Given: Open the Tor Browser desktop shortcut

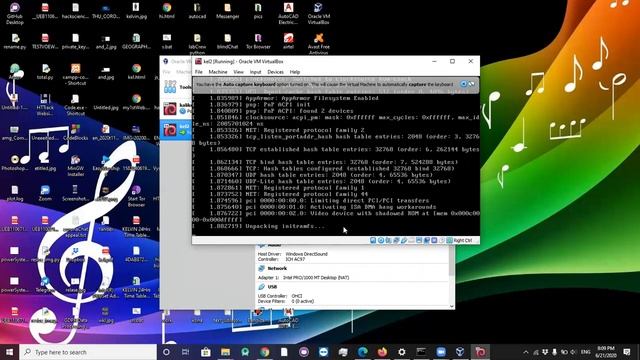Looking at the screenshot, I should pyautogui.click(x=258, y=42).
